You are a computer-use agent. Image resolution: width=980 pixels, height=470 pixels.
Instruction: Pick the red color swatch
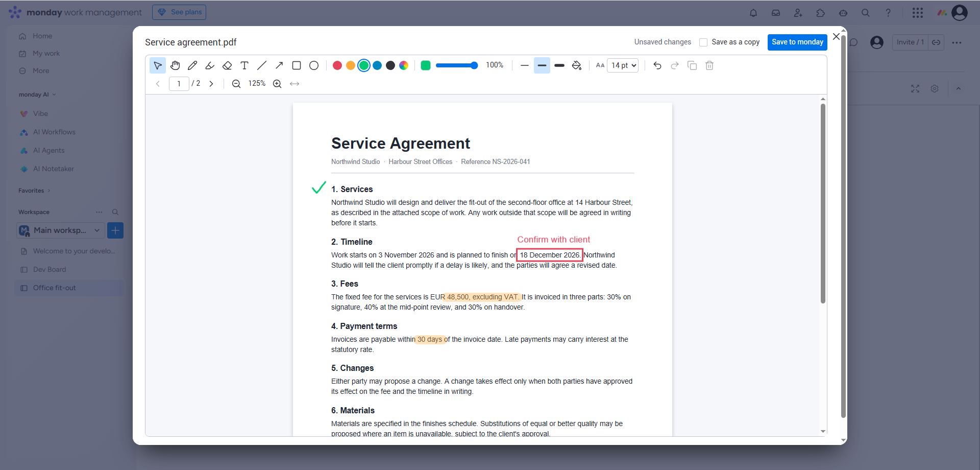point(337,65)
